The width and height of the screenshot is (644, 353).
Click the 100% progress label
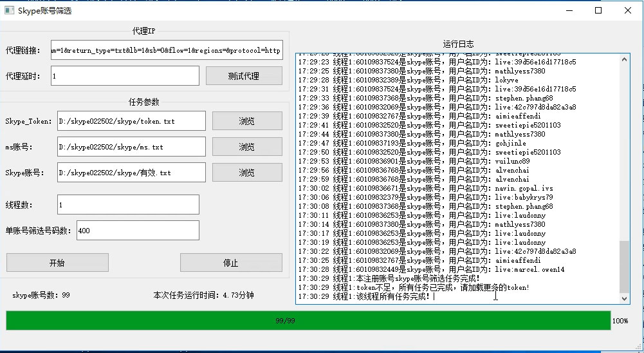620,321
